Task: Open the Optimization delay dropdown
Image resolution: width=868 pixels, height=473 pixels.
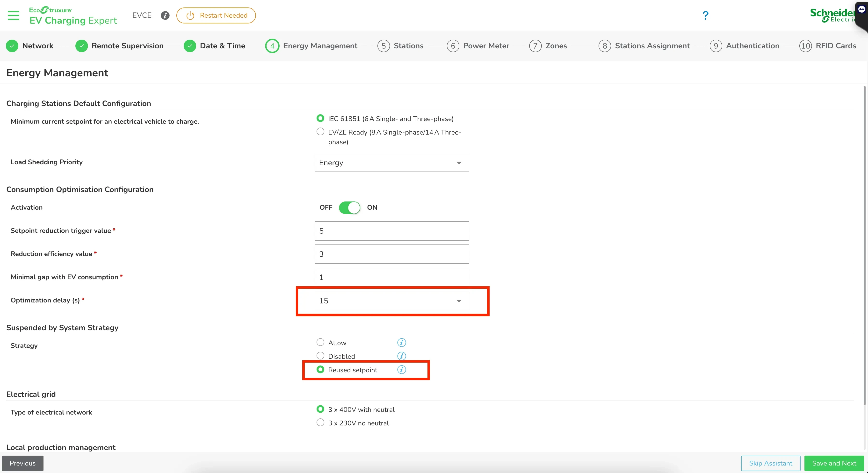Action: (392, 301)
